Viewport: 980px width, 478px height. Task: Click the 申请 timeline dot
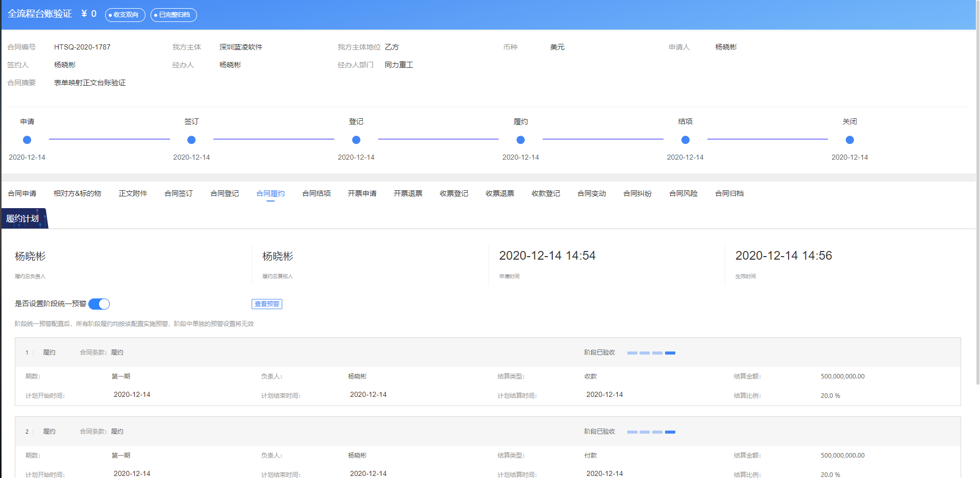point(27,140)
